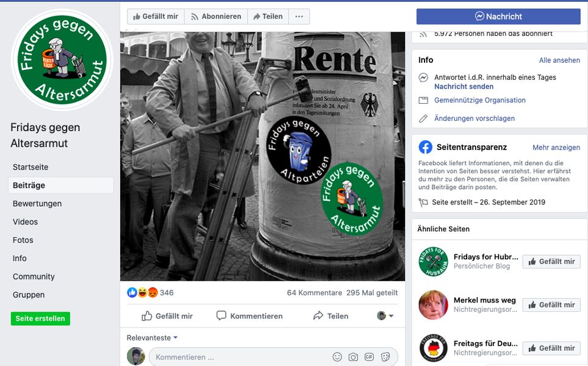Viewport: 588px width, 366px height.
Task: Click the Nachricht senden link
Action: [x=464, y=87]
